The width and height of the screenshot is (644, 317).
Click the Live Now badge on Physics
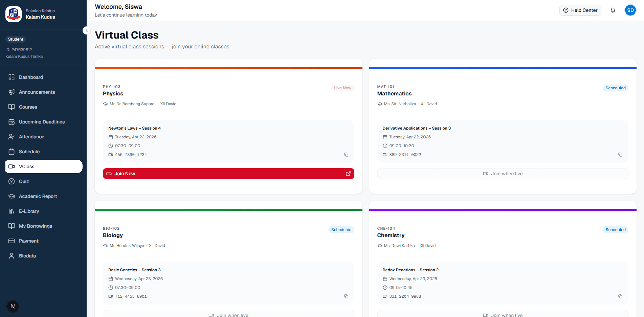(x=342, y=88)
